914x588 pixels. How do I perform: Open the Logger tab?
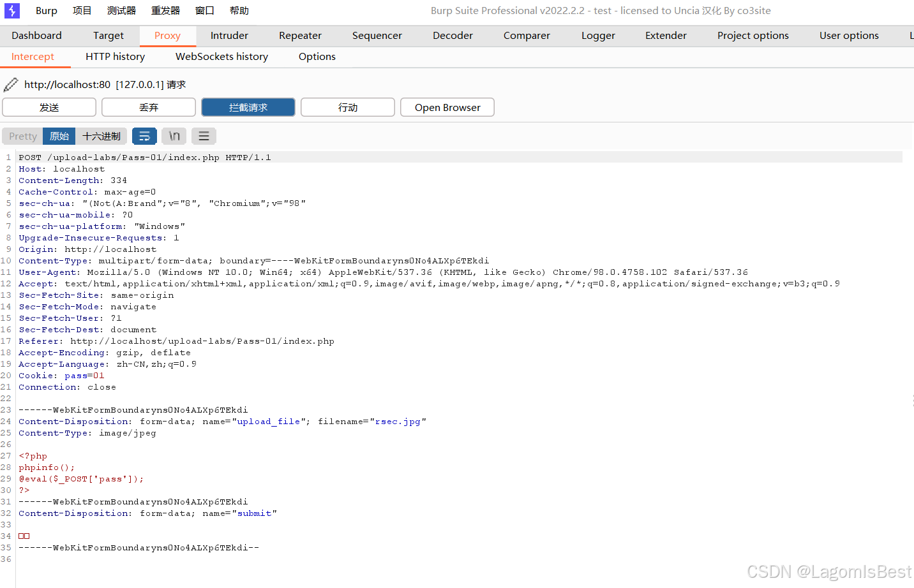598,36
